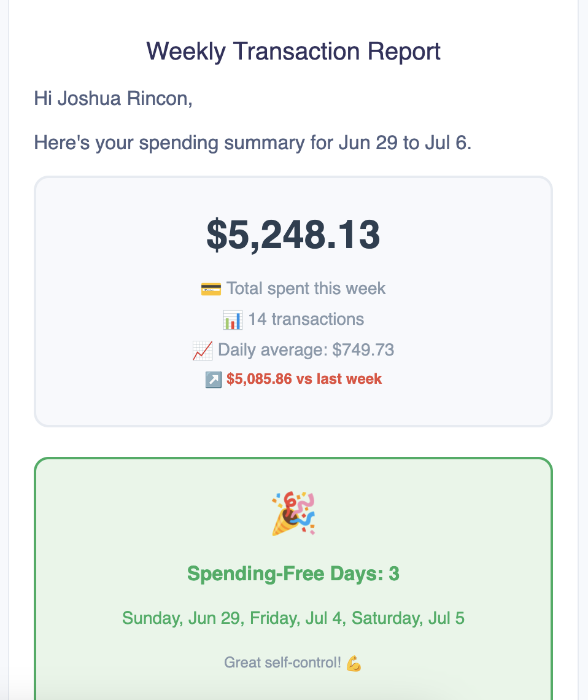588x700 pixels.
Task: Click the 14 transactions text
Action: point(306,319)
